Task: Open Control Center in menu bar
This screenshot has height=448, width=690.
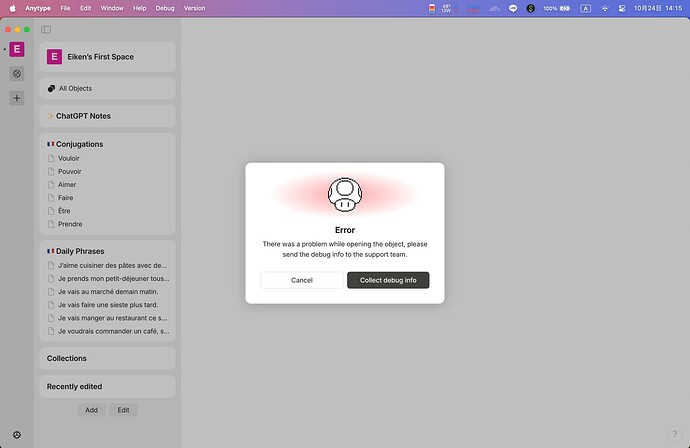Action: click(621, 8)
